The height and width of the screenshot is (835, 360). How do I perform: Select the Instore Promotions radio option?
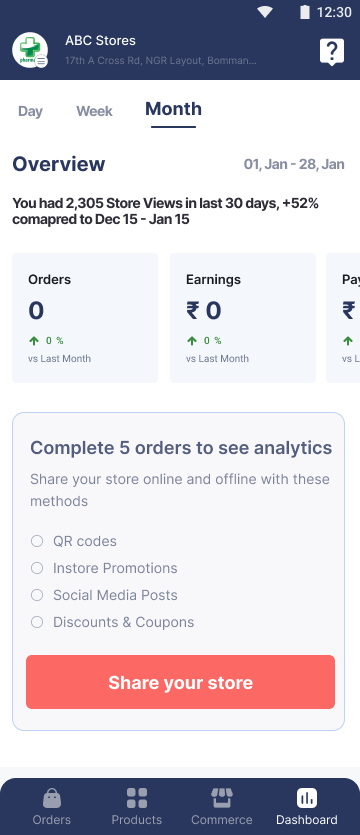coord(37,568)
